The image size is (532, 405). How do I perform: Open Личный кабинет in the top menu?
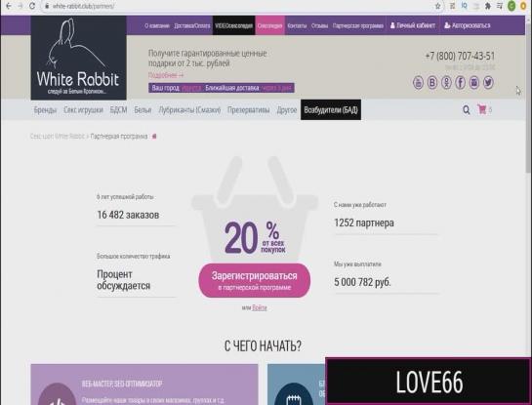tap(413, 25)
